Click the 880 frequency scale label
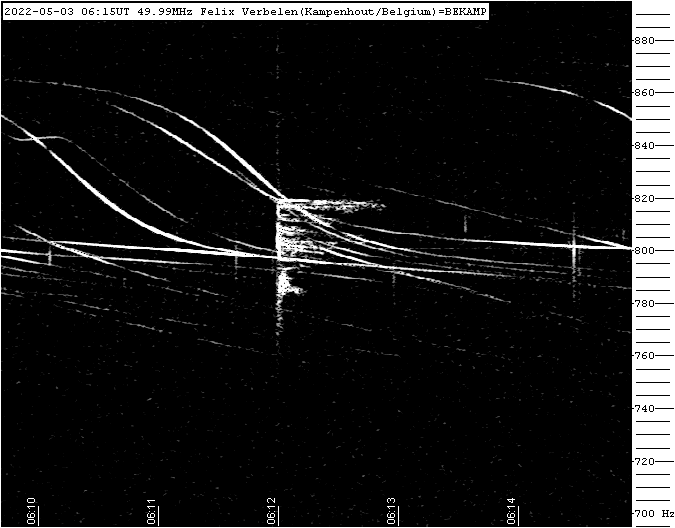This screenshot has width=675, height=528. click(x=644, y=40)
